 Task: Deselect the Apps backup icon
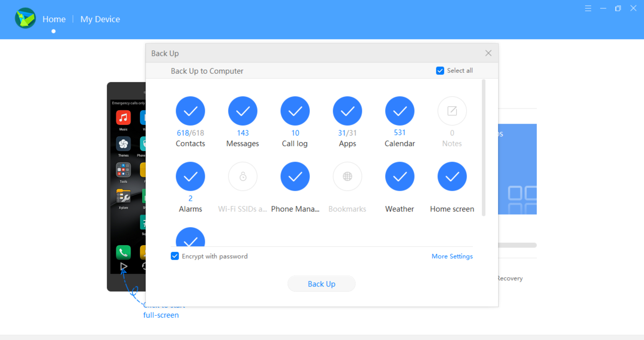[347, 111]
